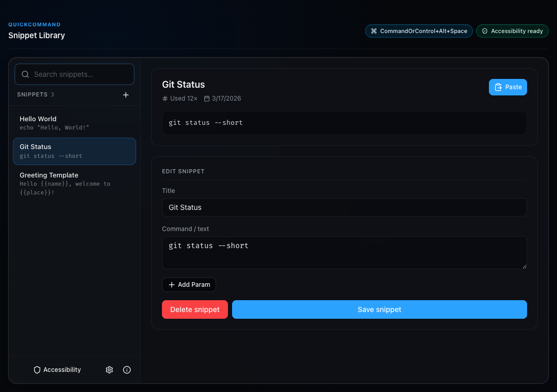Screen dimensions: 557x392
Task: Click the 3/17/2026 date label
Action: pos(222,99)
